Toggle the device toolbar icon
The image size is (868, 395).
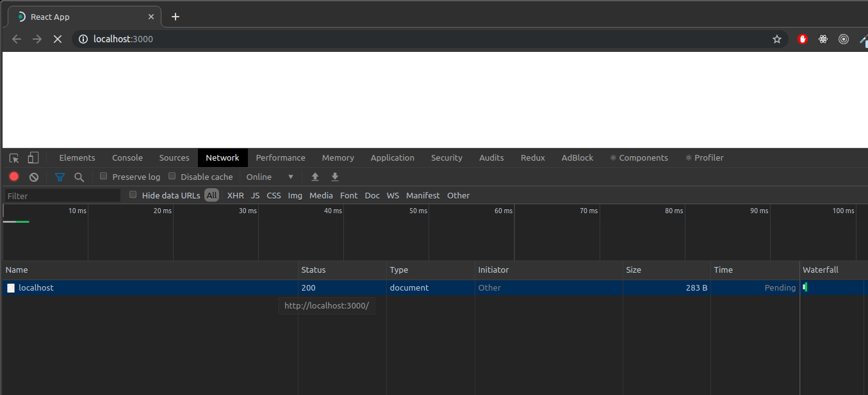tap(33, 157)
